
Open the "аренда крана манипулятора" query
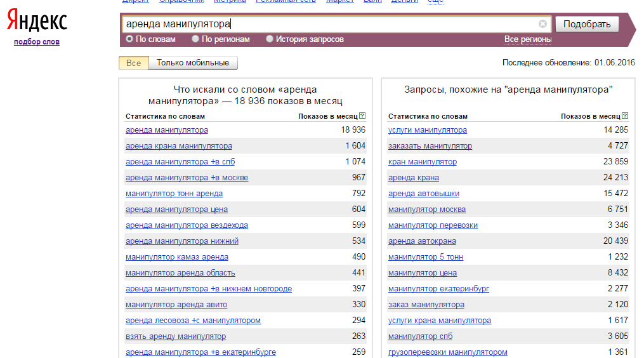179,146
